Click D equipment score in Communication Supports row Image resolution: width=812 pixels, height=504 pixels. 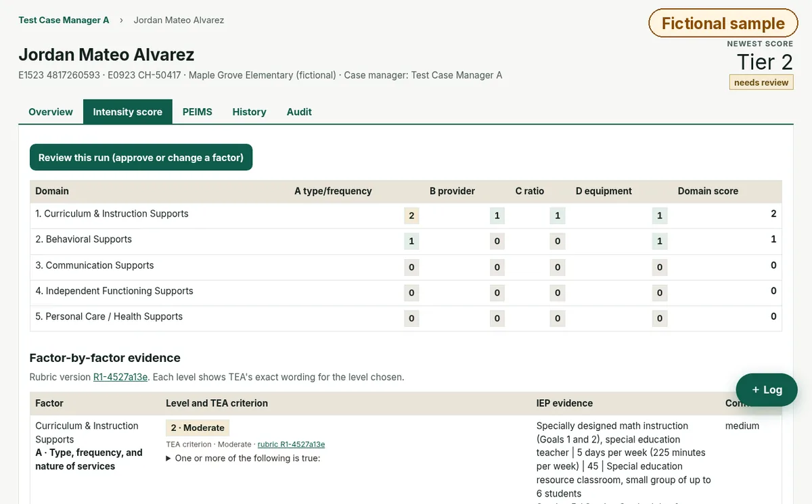pos(660,267)
